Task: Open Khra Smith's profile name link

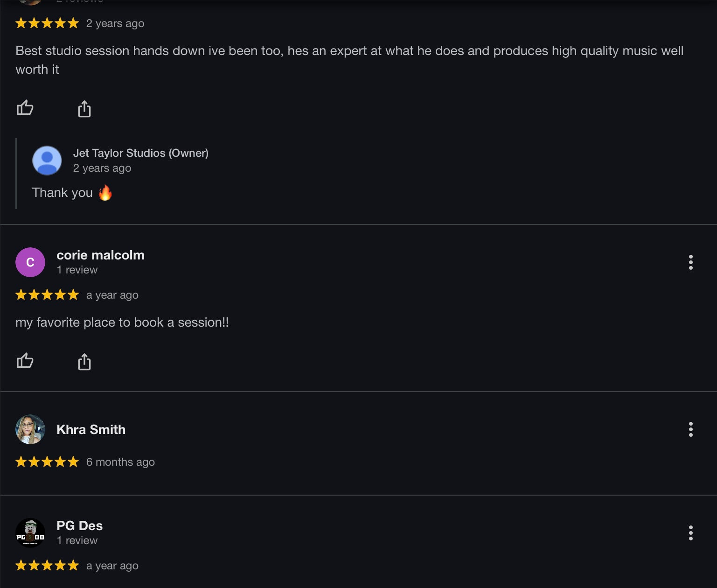Action: pyautogui.click(x=91, y=429)
